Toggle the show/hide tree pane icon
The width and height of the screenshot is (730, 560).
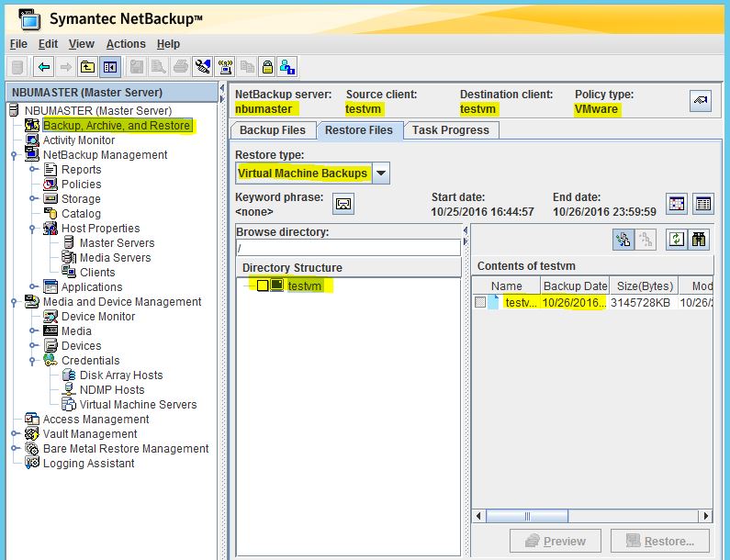110,68
